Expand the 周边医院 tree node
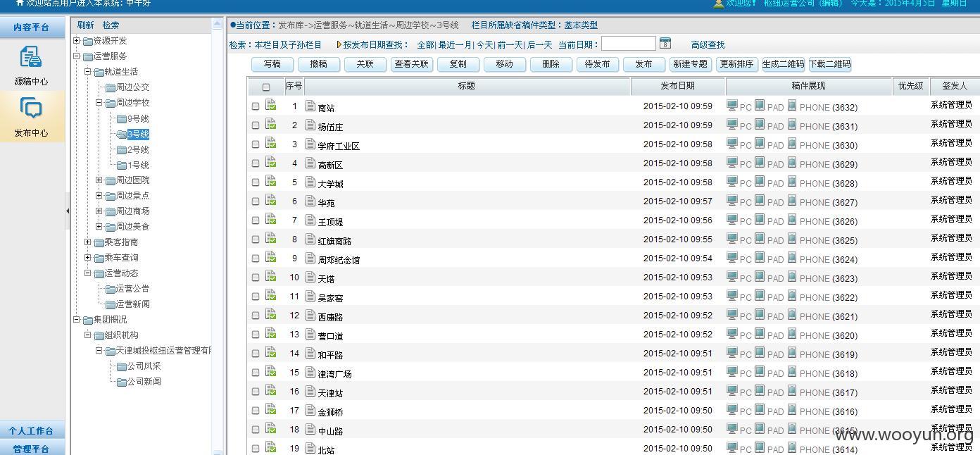This screenshot has width=980, height=455. [99, 180]
